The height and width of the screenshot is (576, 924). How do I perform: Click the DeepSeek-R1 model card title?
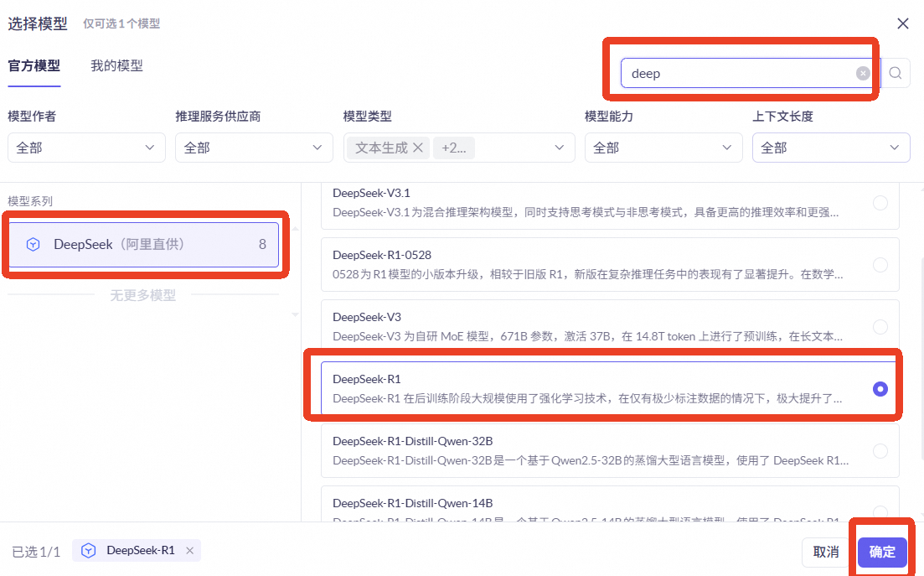click(x=367, y=379)
